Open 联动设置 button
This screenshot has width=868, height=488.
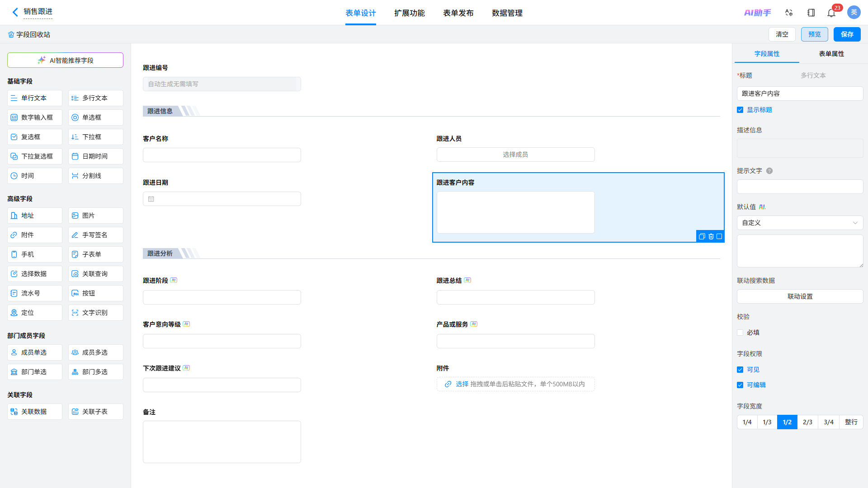click(800, 296)
